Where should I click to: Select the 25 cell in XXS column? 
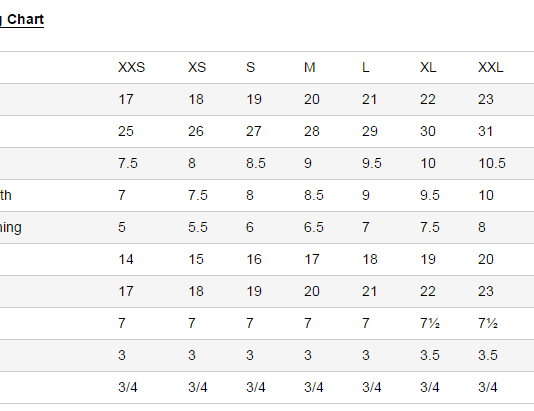click(126, 131)
